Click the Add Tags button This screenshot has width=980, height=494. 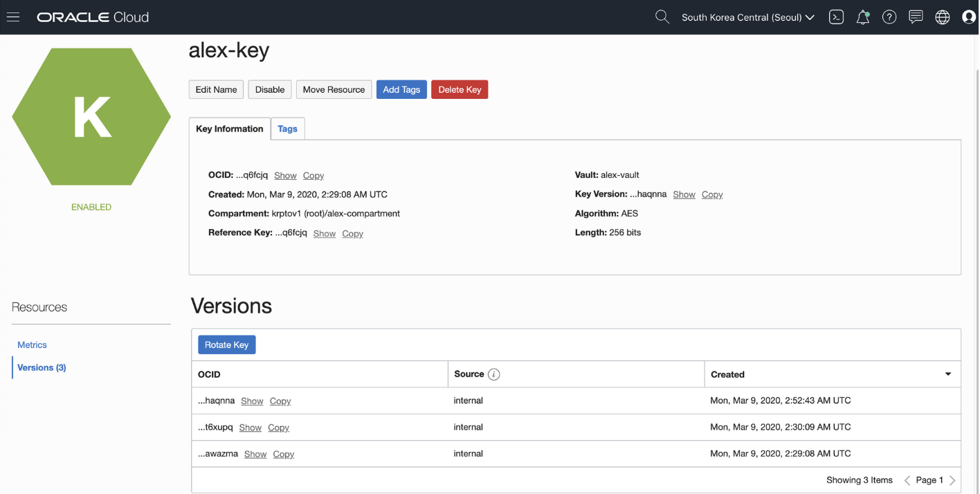pyautogui.click(x=401, y=89)
